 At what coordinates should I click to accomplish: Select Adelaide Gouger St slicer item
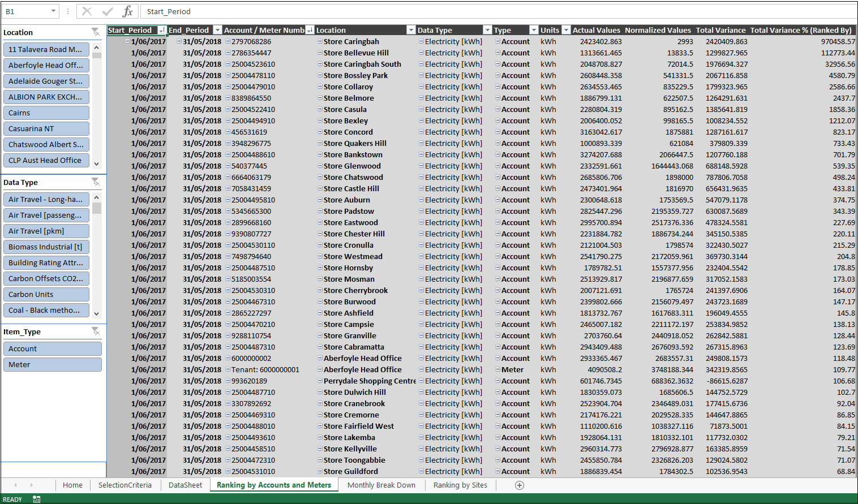coord(46,81)
